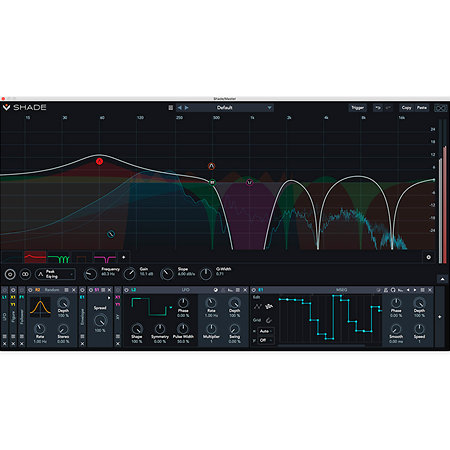Expand the Spread modulator arrow

click(109, 298)
